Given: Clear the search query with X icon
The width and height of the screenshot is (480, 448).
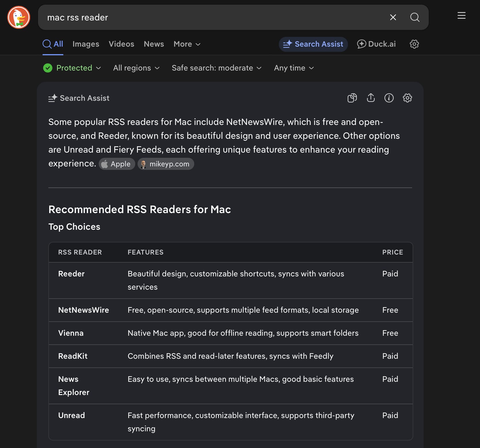Looking at the screenshot, I should coord(393,17).
